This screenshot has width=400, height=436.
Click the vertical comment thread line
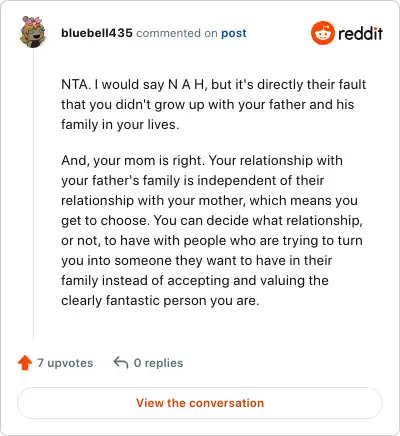coord(33,195)
